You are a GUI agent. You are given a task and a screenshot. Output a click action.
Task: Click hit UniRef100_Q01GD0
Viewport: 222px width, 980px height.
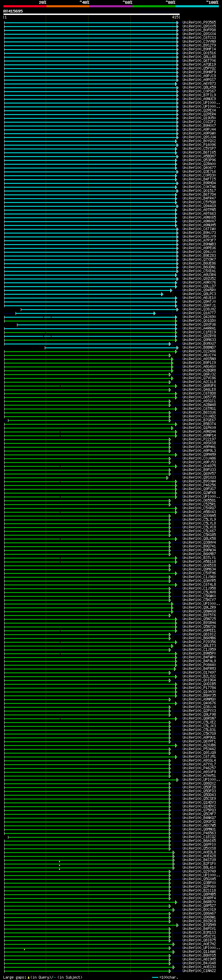(x=199, y=321)
